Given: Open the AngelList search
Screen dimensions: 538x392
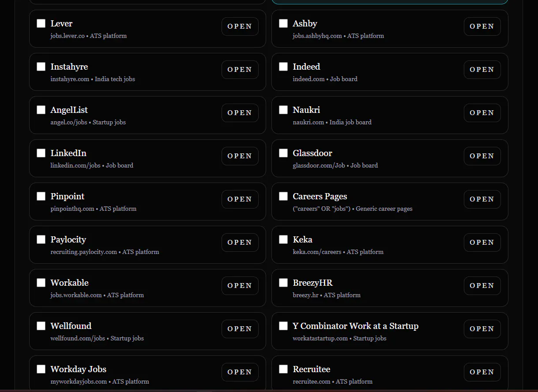Looking at the screenshot, I should pos(240,113).
